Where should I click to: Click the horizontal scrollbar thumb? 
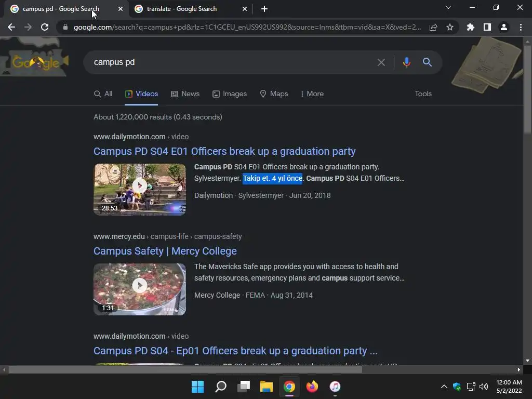185,370
